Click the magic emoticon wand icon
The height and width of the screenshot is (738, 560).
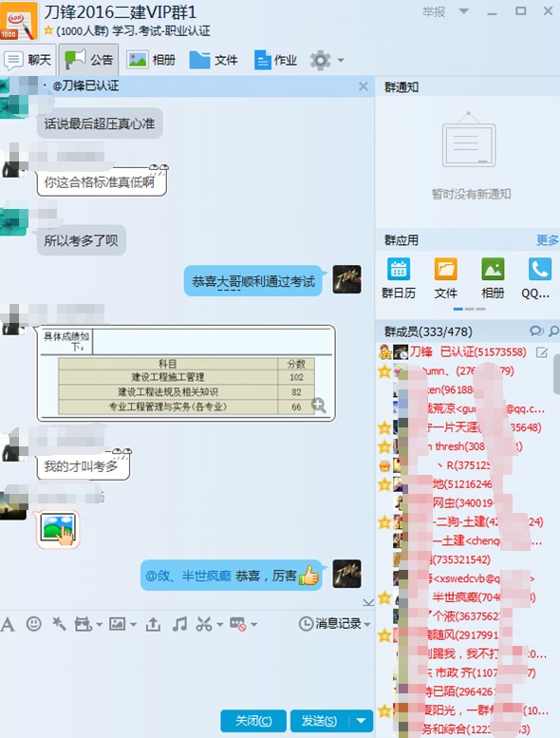(59, 624)
